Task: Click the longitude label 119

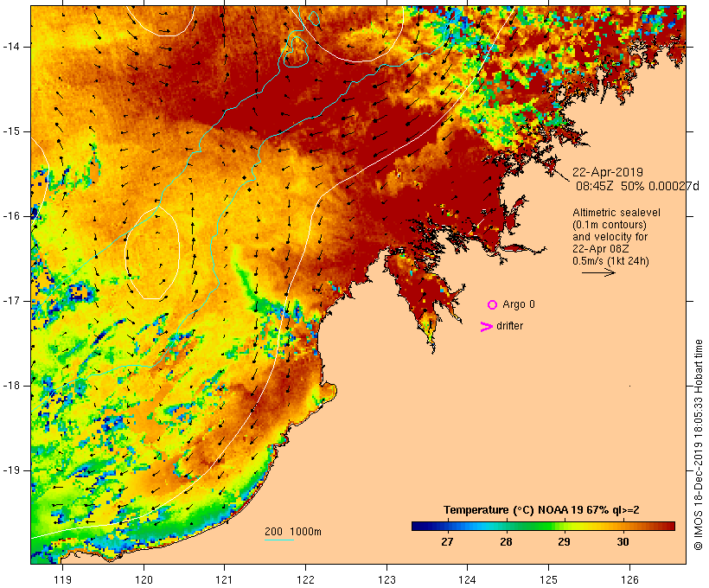Action: tap(62, 579)
